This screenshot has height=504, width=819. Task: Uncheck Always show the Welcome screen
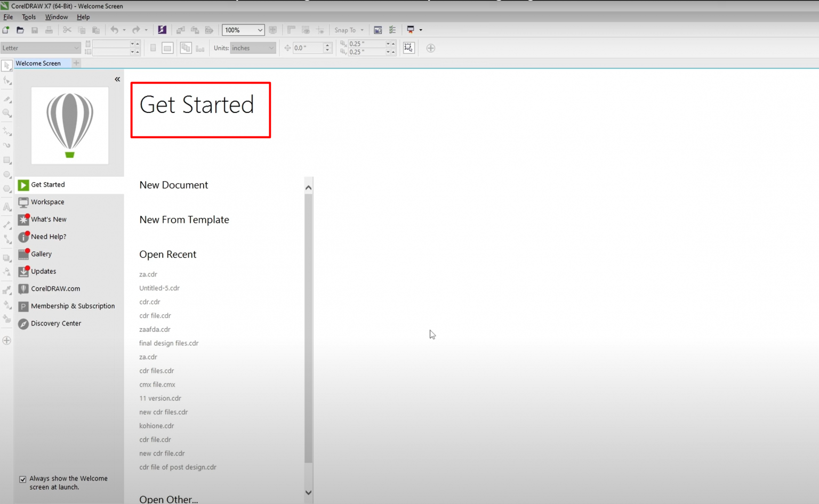[x=23, y=479]
